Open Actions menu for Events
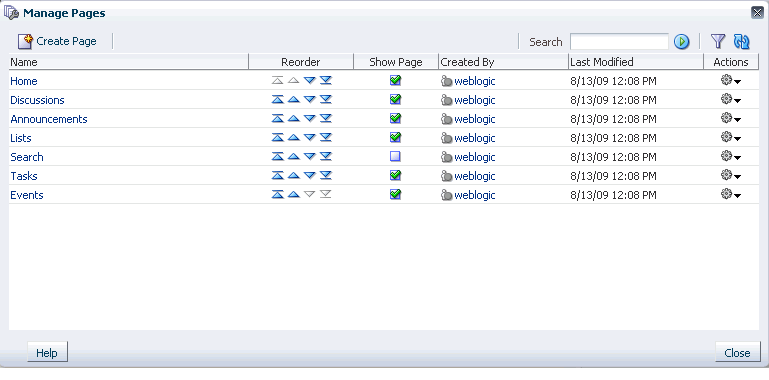 tap(731, 195)
